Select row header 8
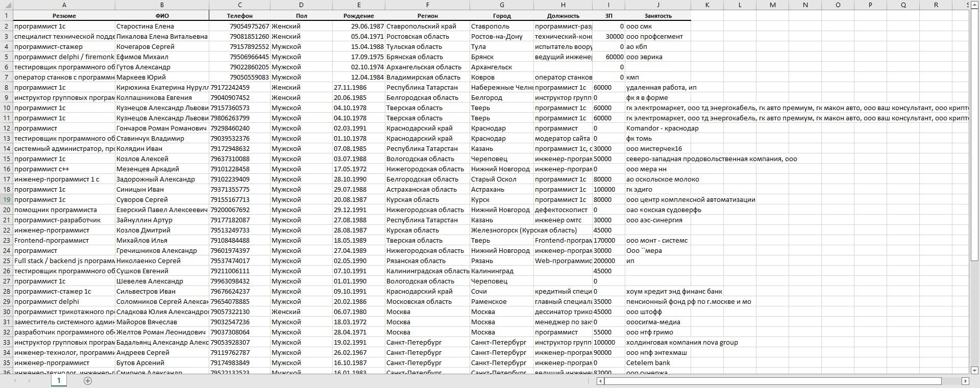Screen dimensions: 980x388 tap(7, 87)
